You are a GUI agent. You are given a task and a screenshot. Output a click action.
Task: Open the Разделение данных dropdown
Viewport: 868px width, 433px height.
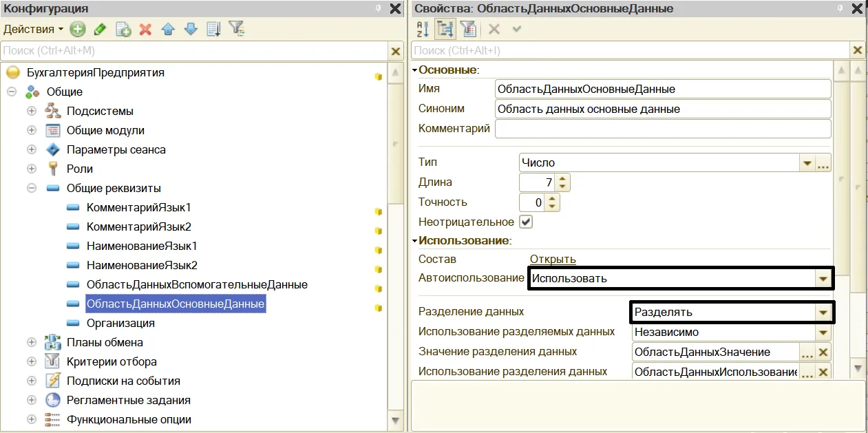(823, 312)
